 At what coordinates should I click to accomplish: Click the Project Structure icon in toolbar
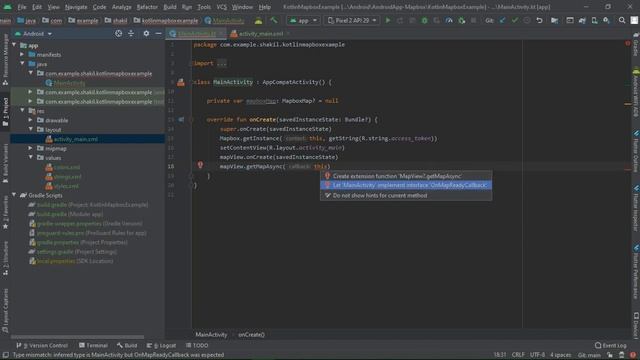click(x=554, y=20)
